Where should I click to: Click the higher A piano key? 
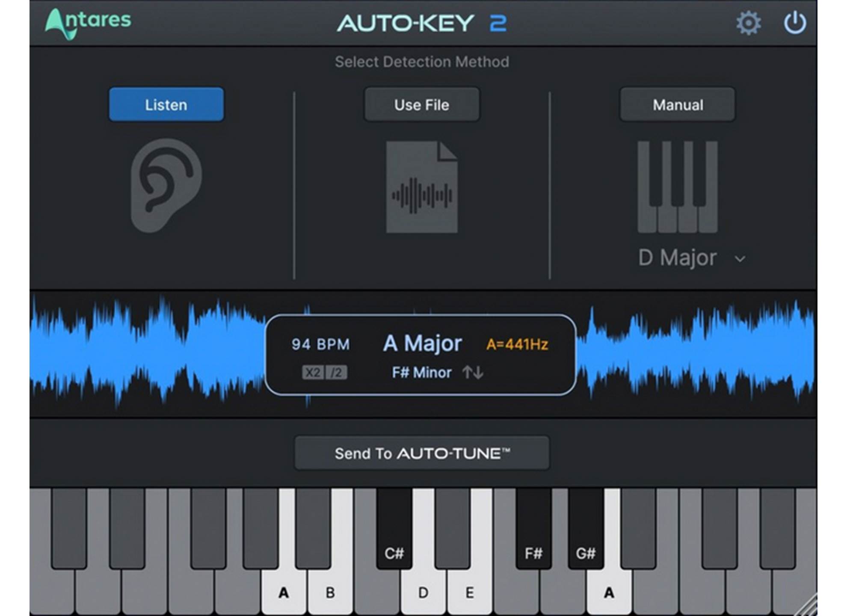[609, 592]
